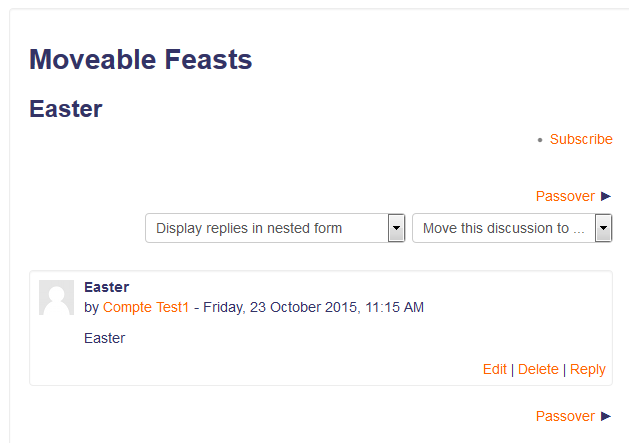The width and height of the screenshot is (629, 443).
Task: Open the Display replies in nested form dropdown
Action: (x=275, y=228)
